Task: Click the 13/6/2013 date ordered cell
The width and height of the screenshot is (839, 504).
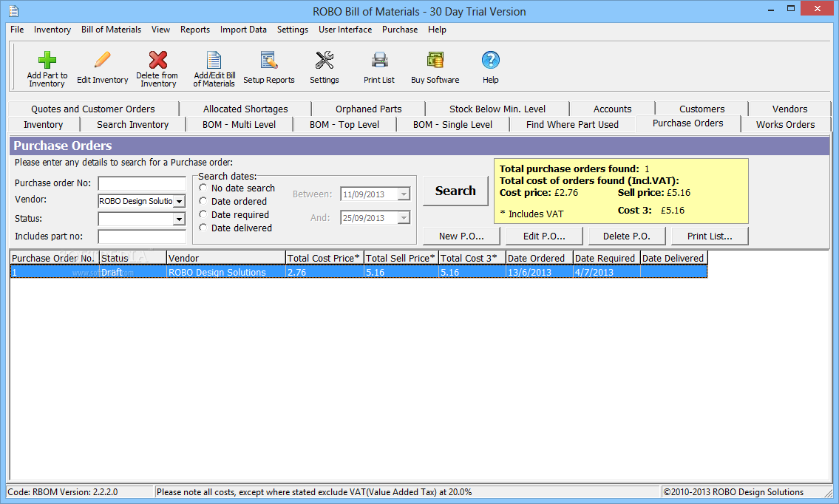Action: (x=540, y=272)
